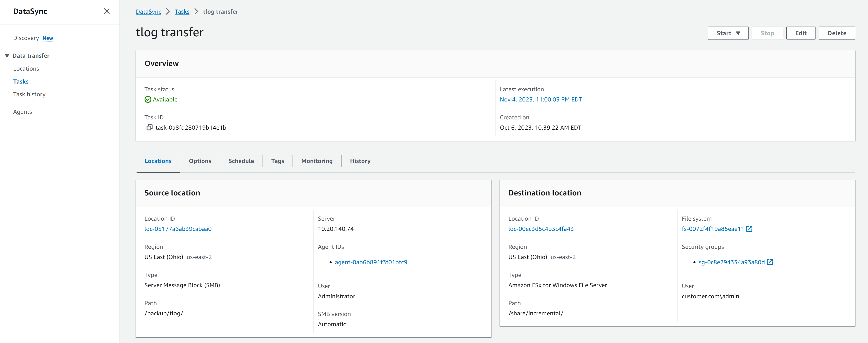This screenshot has width=868, height=343.
Task: View agent-0ab6b891f3f01bfc9 details
Action: [371, 262]
